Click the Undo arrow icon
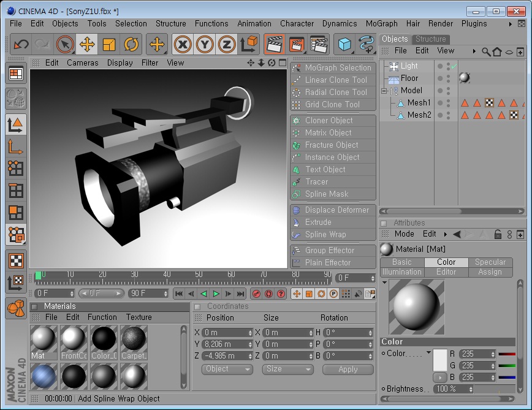The width and height of the screenshot is (532, 410). click(21, 44)
